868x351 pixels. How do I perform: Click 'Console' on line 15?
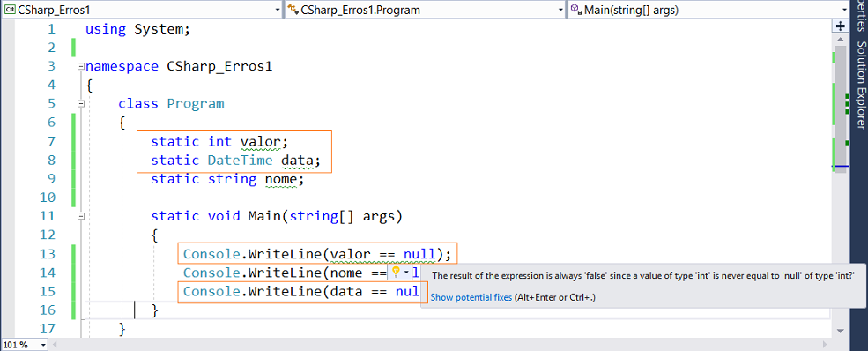211,291
